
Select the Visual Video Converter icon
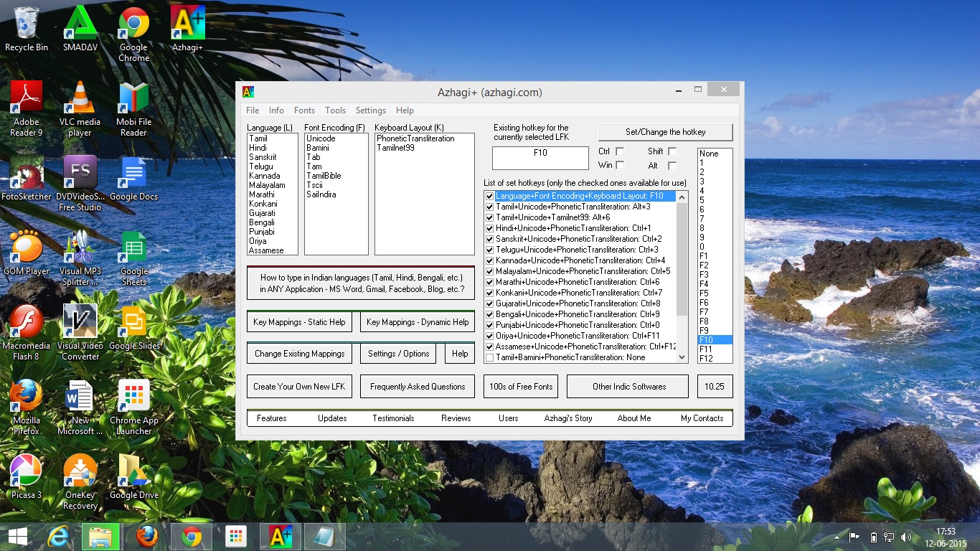(x=80, y=333)
